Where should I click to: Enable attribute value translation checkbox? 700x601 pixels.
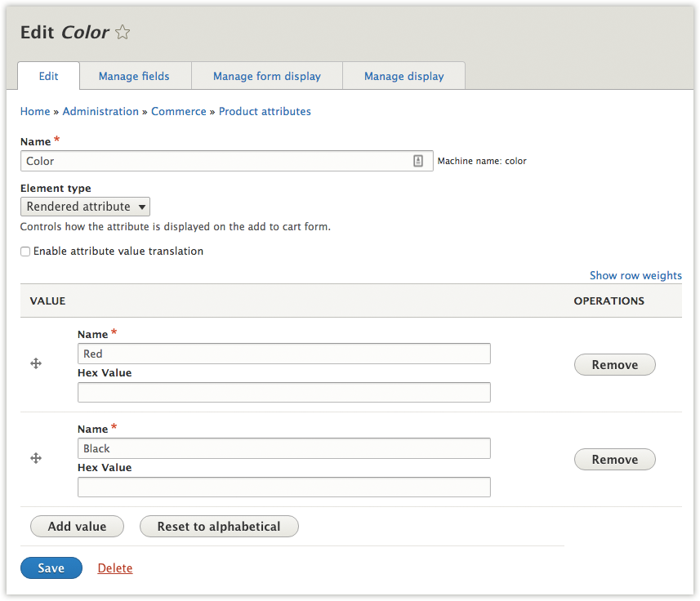pos(25,252)
